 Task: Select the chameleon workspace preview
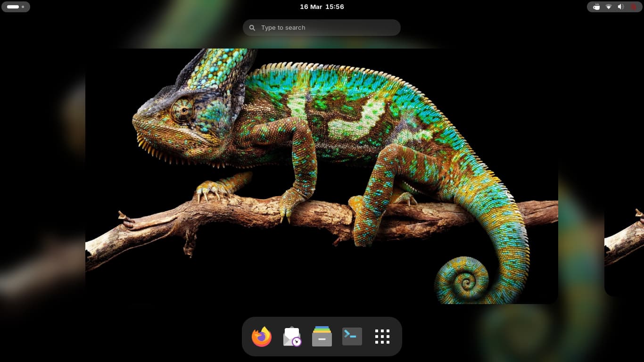point(322,236)
